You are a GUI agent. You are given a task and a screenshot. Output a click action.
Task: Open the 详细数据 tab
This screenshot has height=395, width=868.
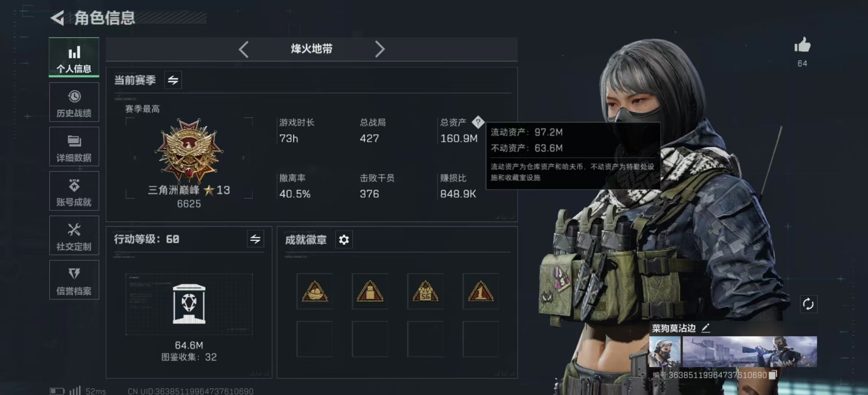coord(74,147)
